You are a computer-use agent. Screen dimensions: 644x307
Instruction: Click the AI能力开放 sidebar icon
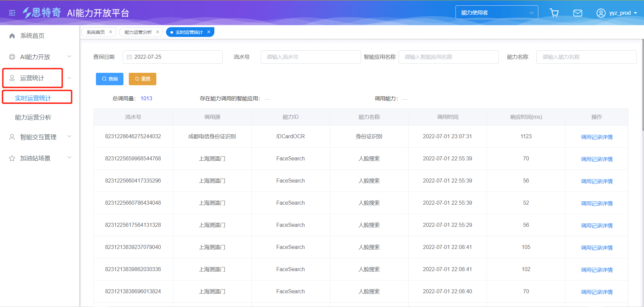[x=12, y=57]
